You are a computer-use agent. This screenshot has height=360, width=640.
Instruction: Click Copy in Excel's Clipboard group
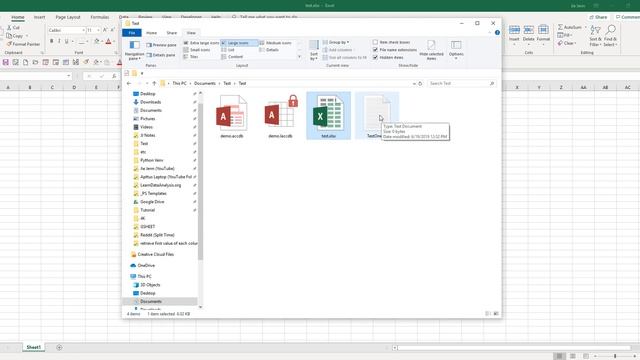coord(15,36)
